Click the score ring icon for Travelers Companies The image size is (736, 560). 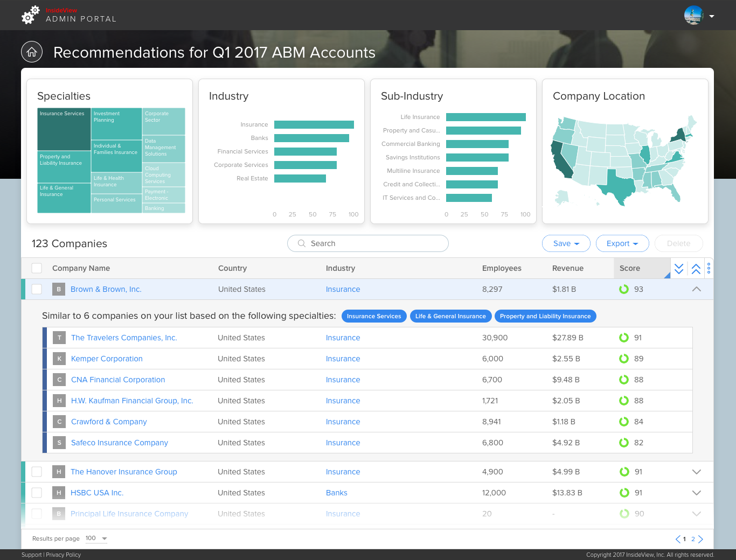coord(624,338)
